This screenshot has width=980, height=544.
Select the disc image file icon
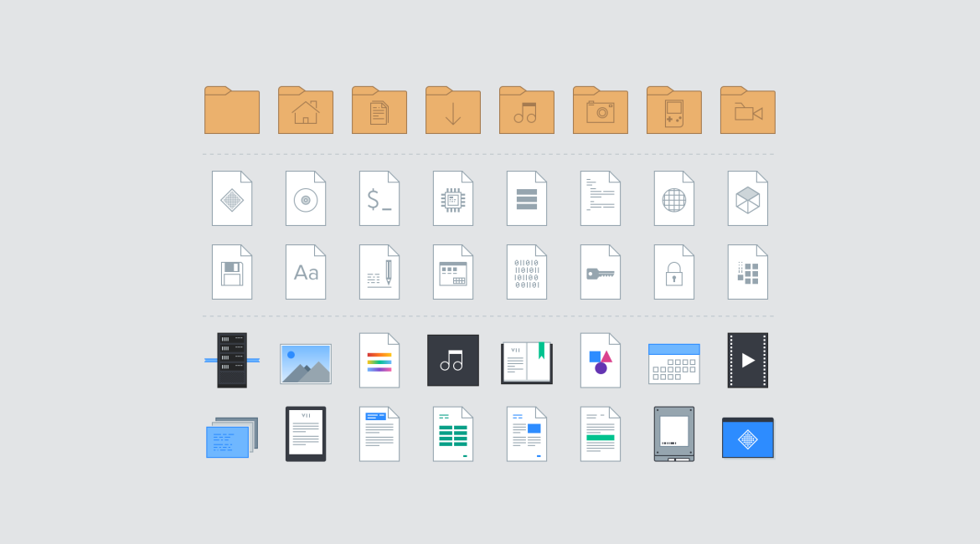click(305, 199)
